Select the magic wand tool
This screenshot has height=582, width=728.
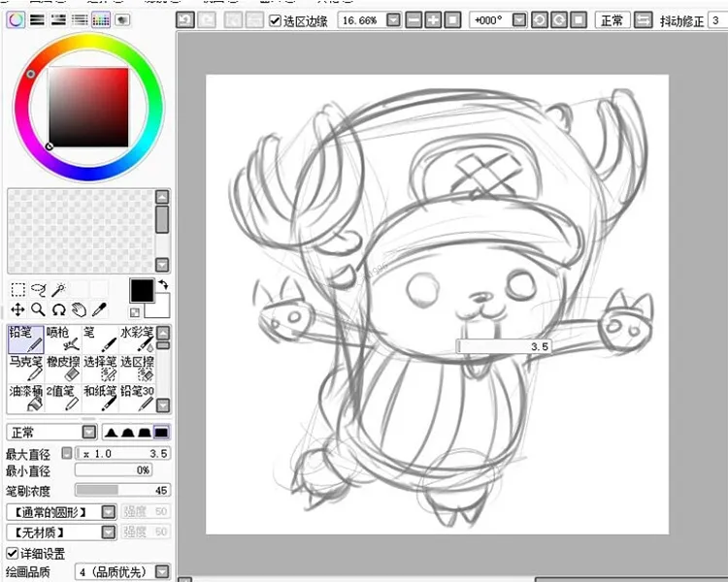click(x=58, y=290)
